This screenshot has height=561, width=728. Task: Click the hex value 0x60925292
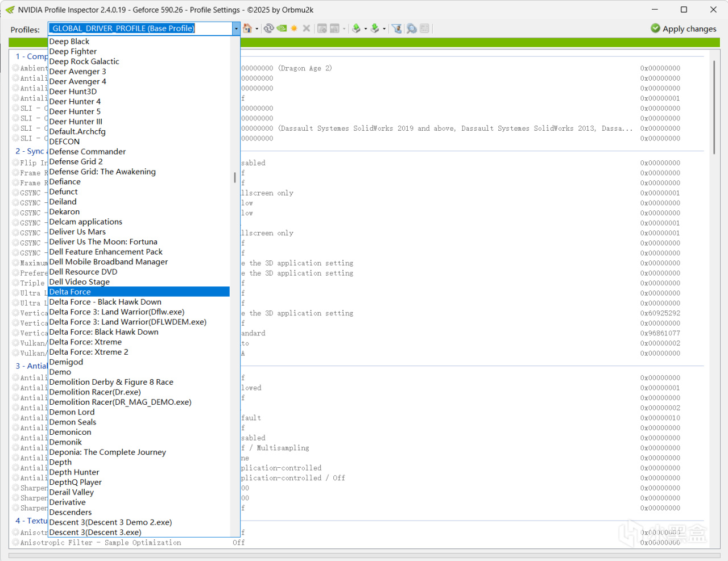coord(660,313)
